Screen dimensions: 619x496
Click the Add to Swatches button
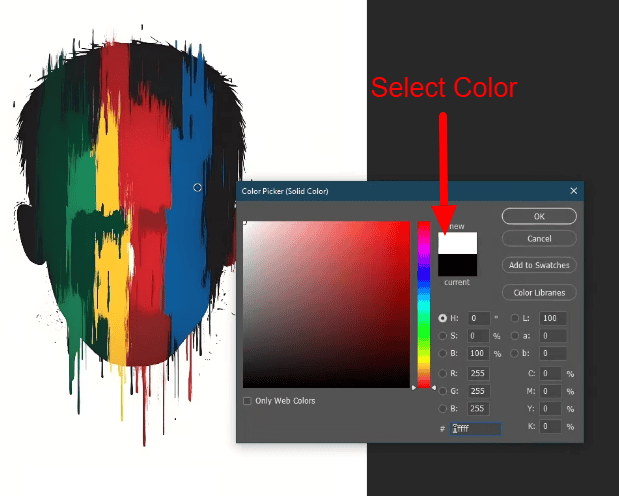coord(538,265)
